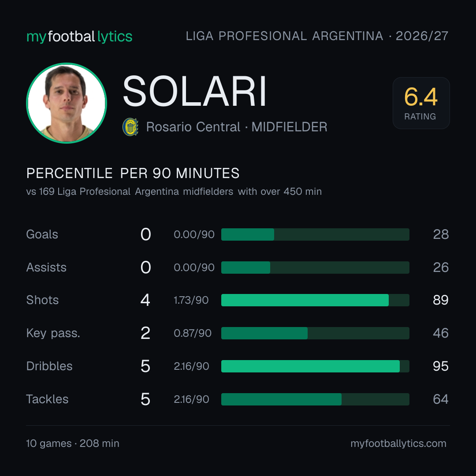The height and width of the screenshot is (476, 476).
Task: Open the myfootballytics.com link
Action: (x=398, y=443)
